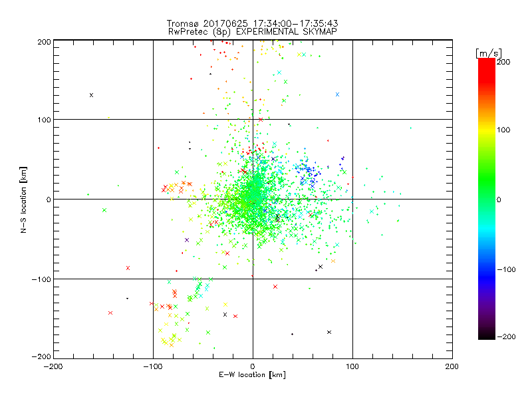Click the subtitle 'RwPretec (8p) EXPERIMENTAL SKYMAP'
This screenshot has width=532, height=399.
[x=253, y=32]
